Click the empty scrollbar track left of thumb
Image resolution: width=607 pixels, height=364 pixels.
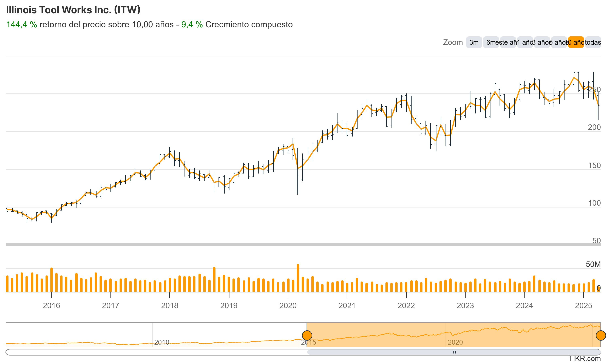coord(156,352)
